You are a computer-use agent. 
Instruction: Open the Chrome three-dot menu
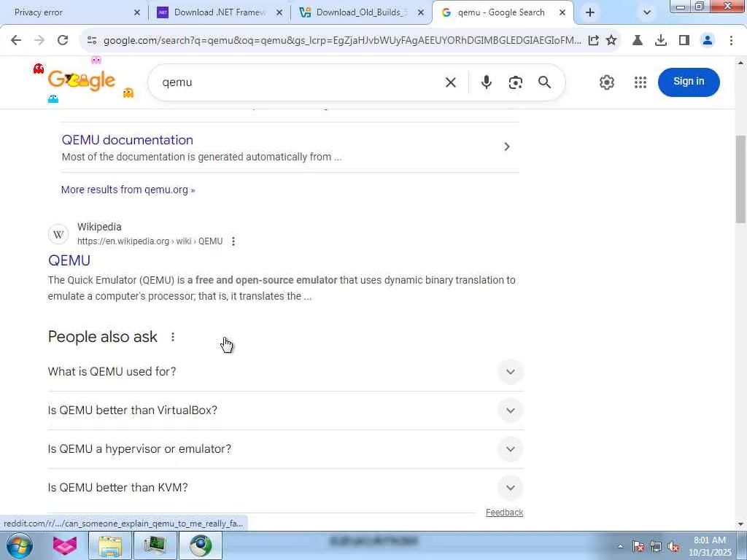coord(731,41)
